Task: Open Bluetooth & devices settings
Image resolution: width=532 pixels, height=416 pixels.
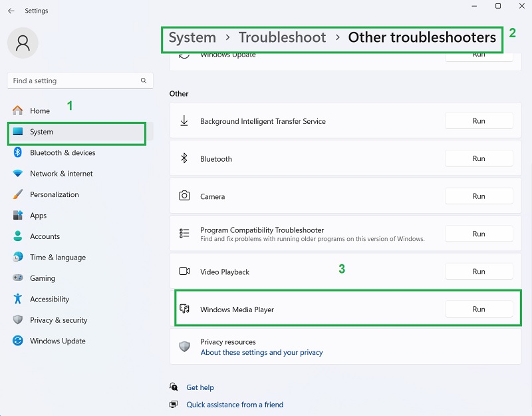Action: (x=80, y=152)
